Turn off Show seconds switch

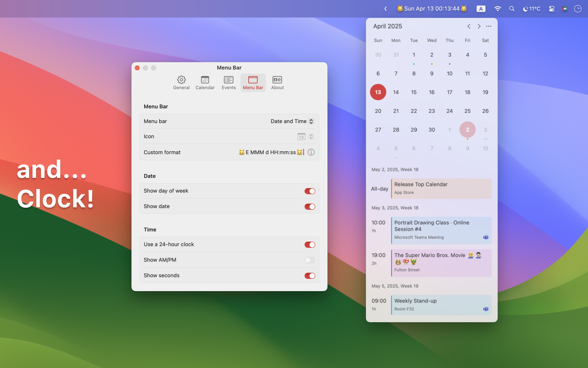pos(310,276)
